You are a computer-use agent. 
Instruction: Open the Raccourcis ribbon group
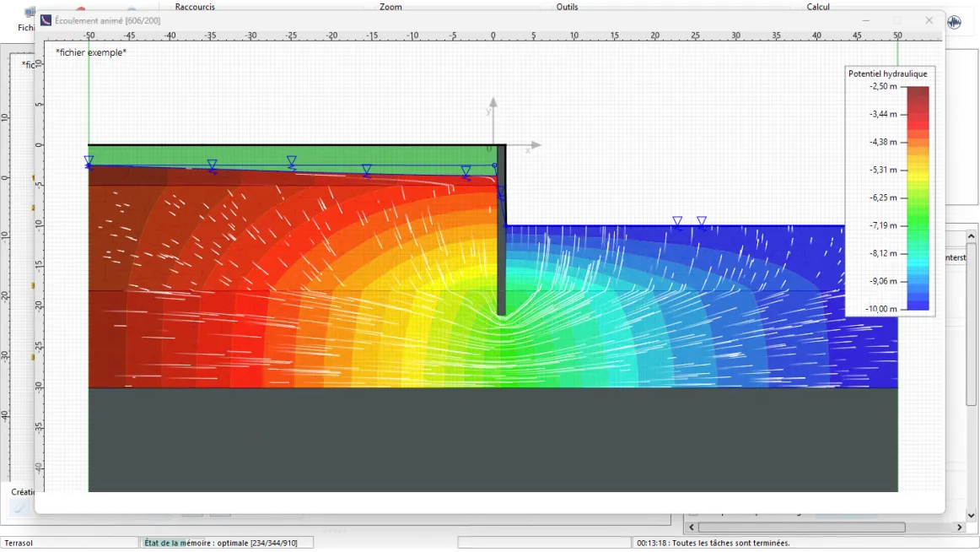(x=195, y=7)
